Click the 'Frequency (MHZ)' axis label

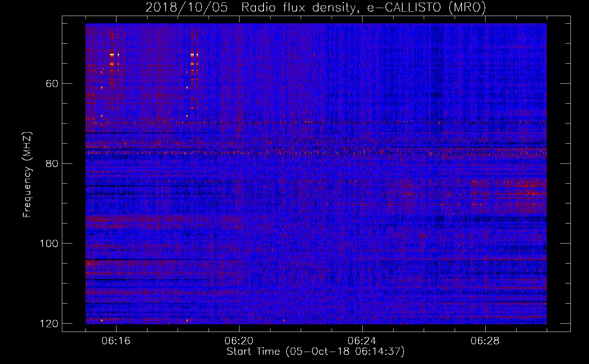(27, 175)
